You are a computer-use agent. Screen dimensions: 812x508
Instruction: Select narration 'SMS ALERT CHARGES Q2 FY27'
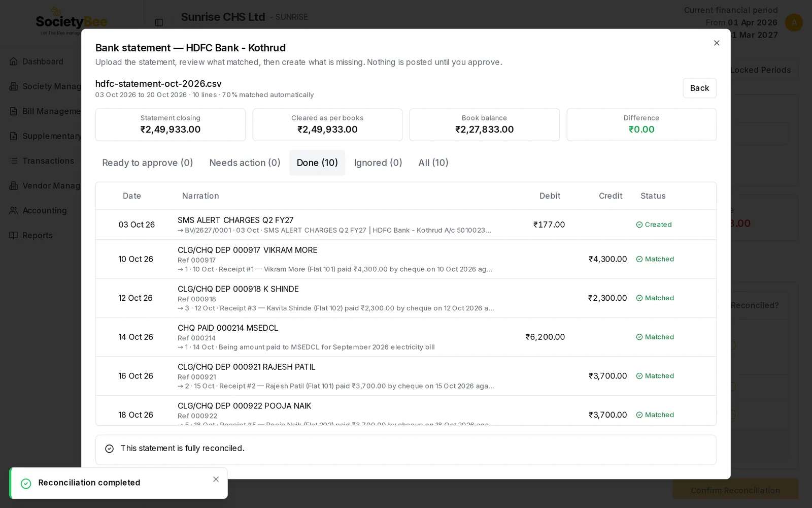click(235, 220)
